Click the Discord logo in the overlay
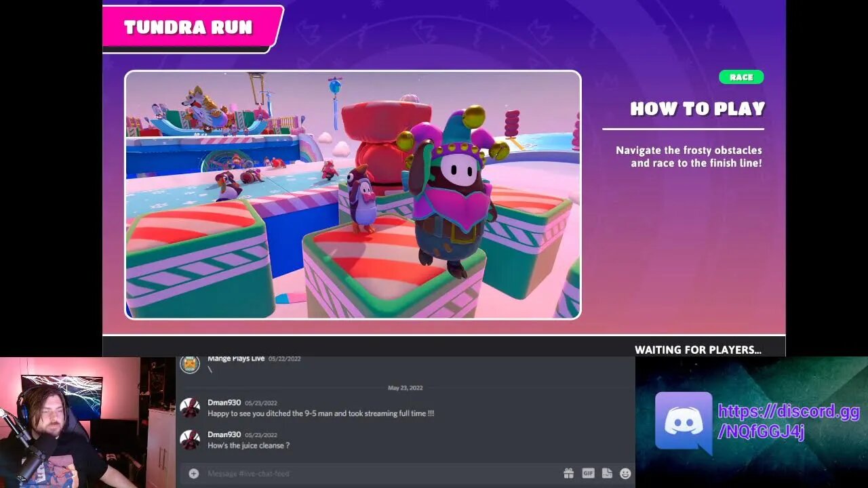The image size is (868, 488). click(x=684, y=423)
